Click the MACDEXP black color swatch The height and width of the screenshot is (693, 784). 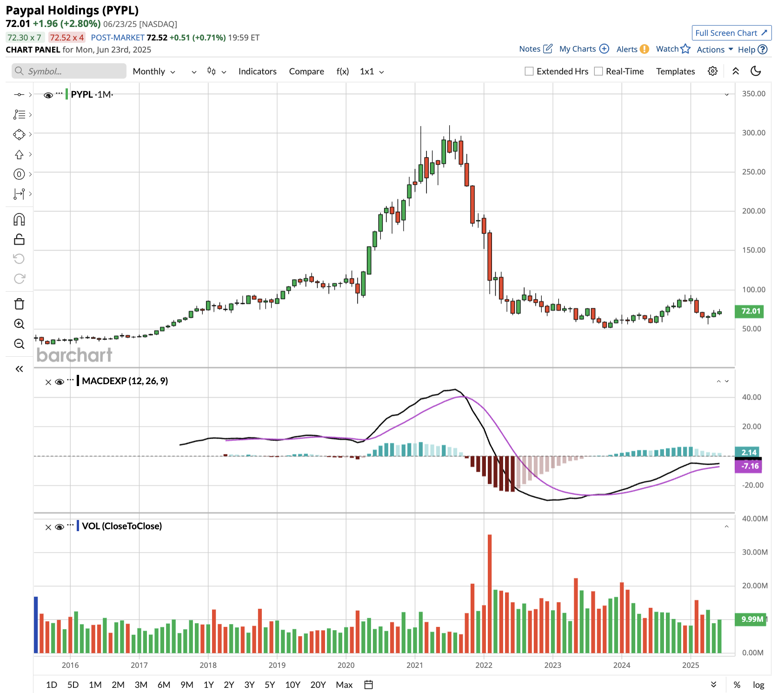coord(78,380)
